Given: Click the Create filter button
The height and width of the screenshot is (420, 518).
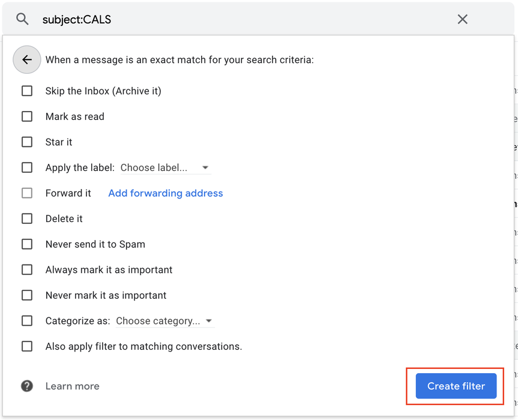Looking at the screenshot, I should [456, 386].
